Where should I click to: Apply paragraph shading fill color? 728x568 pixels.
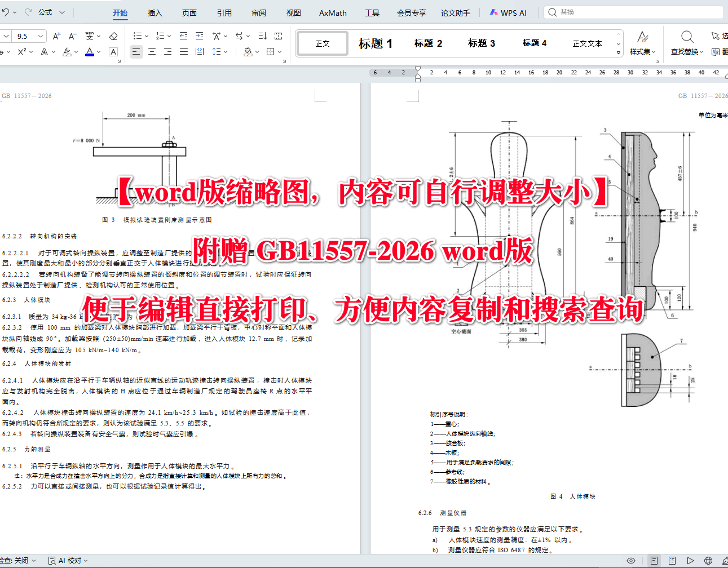(x=248, y=52)
